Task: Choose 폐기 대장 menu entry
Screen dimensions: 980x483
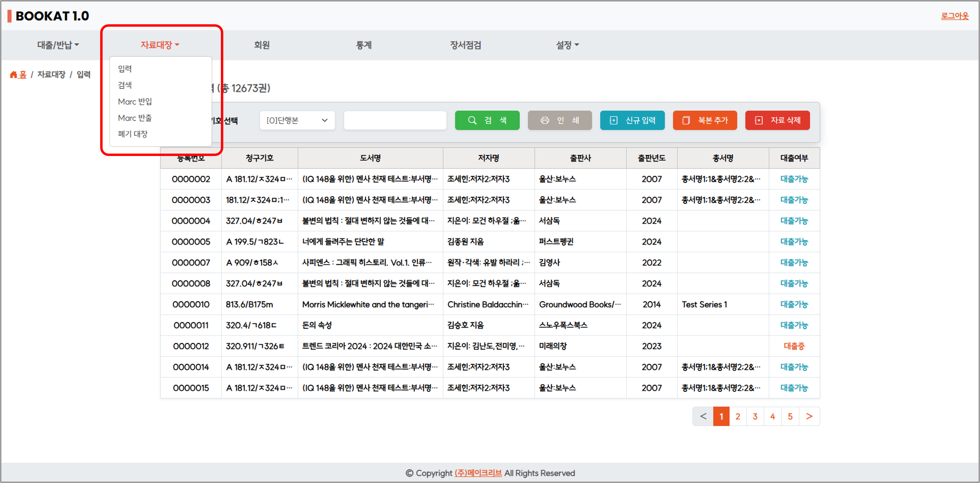Action: (x=132, y=134)
